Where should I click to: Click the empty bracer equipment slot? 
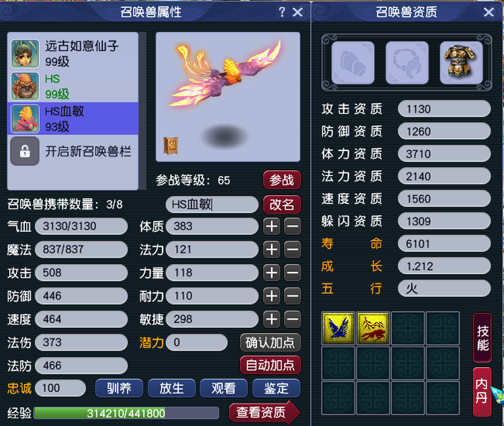353,63
